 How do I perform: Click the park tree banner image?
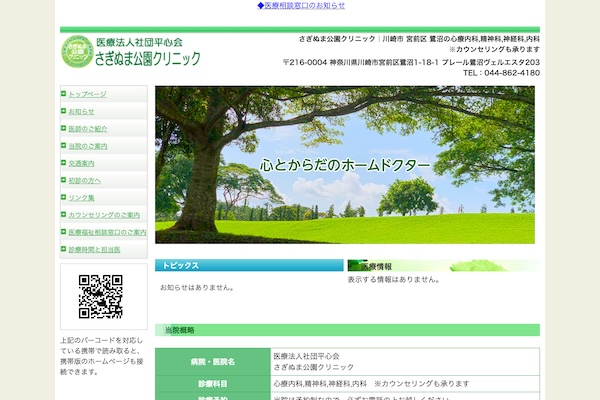[x=345, y=165]
